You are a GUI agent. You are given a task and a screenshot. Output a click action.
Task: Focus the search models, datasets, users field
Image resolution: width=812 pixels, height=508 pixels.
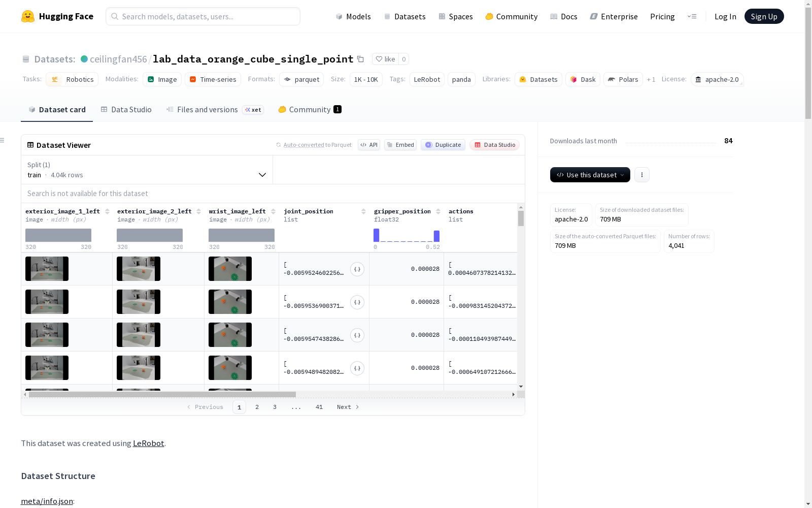(203, 16)
